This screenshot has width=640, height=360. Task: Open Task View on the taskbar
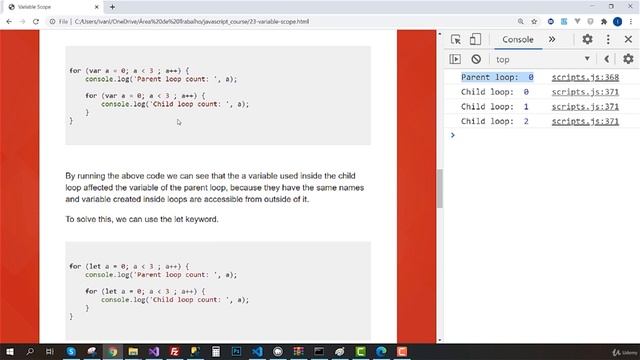click(49, 351)
